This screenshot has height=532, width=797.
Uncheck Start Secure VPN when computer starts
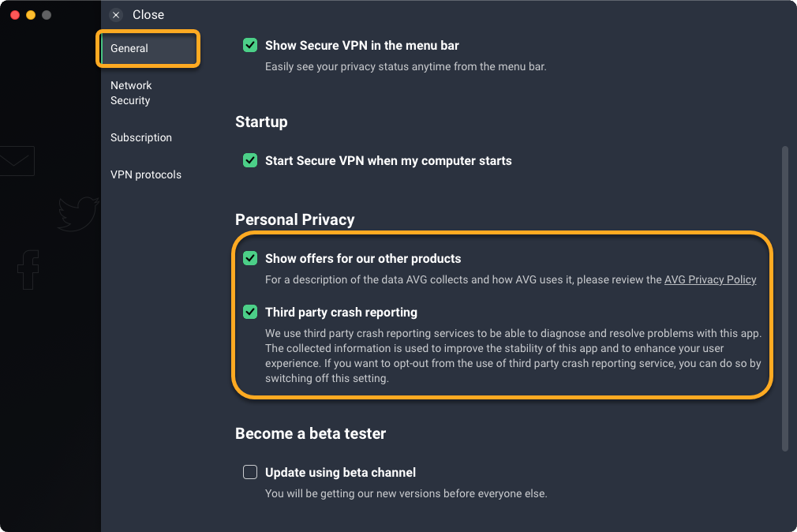coord(250,161)
